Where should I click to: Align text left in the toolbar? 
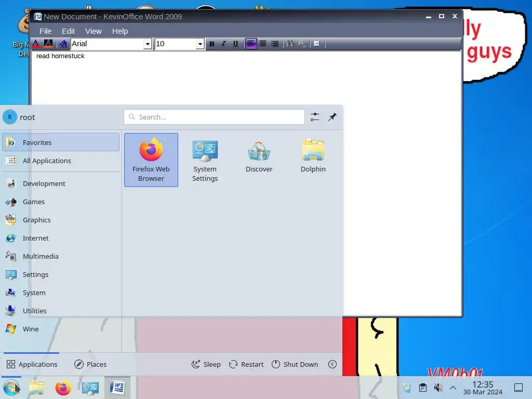pyautogui.click(x=251, y=44)
